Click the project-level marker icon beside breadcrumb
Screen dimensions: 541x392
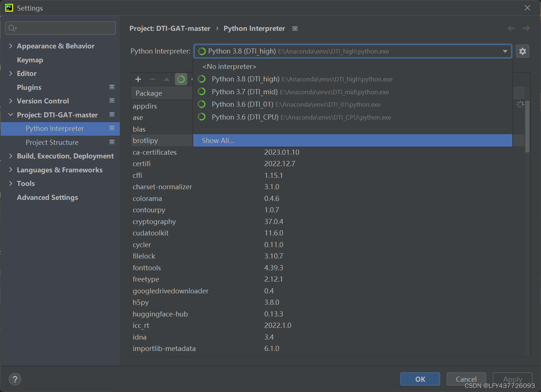point(295,29)
